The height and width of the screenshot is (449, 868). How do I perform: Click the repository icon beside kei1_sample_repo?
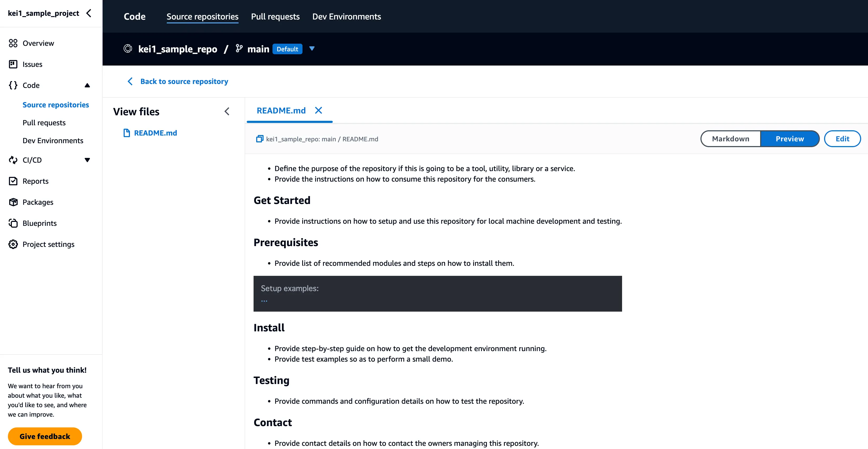[128, 48]
